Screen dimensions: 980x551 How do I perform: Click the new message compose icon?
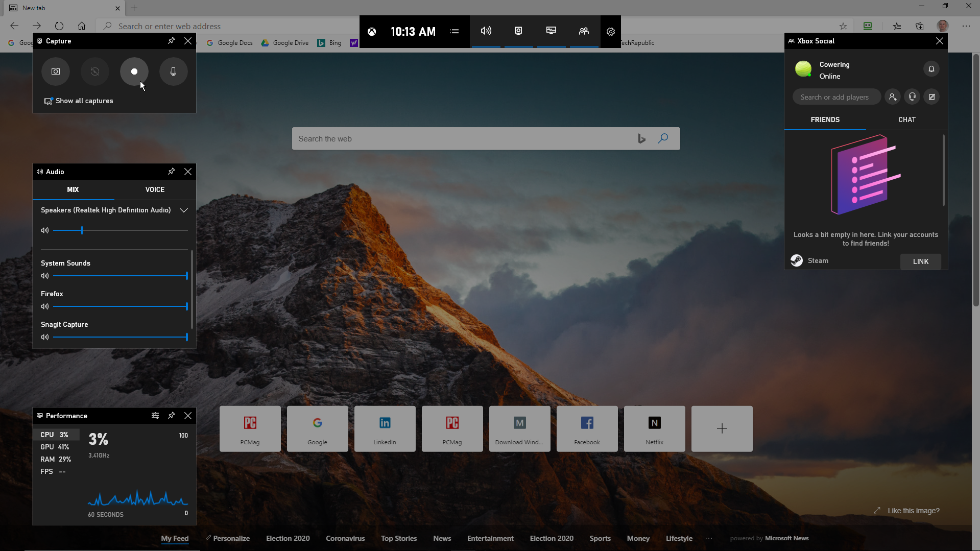[x=931, y=97]
